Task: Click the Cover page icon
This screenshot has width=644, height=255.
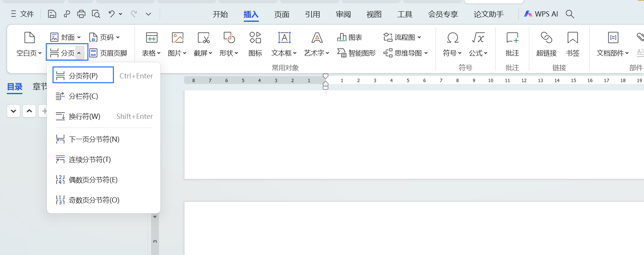Action: point(54,37)
